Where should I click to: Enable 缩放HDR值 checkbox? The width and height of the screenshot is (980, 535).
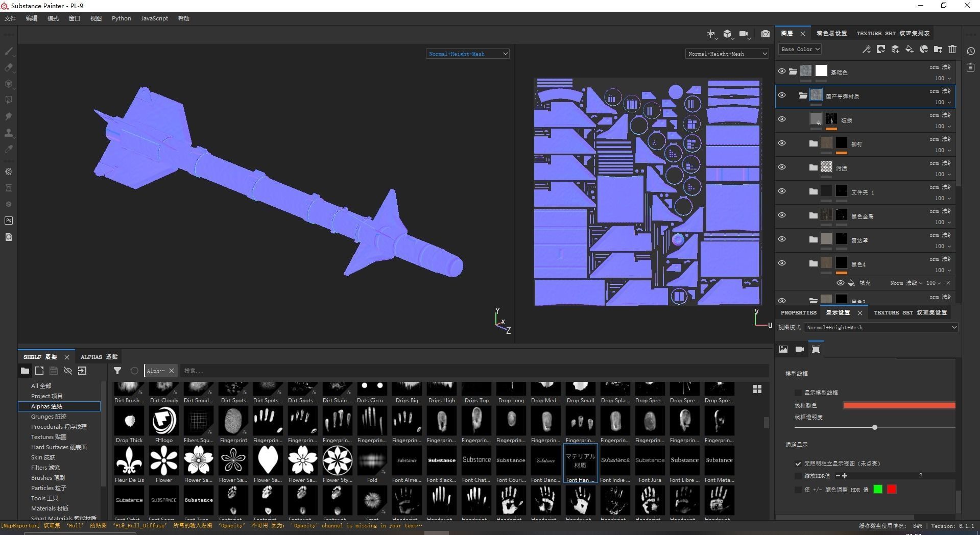pos(798,476)
